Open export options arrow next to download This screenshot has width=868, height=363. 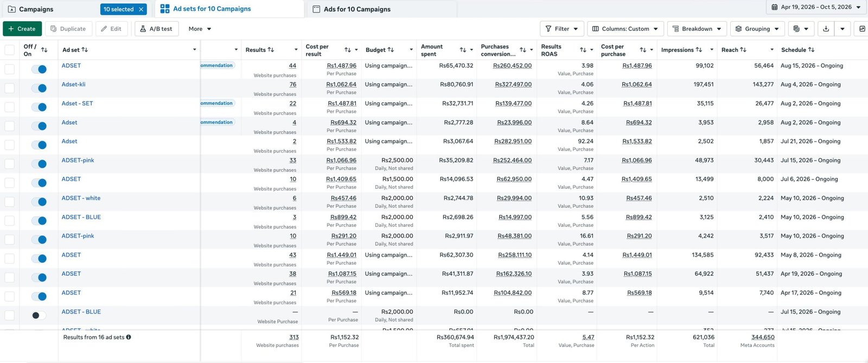pyautogui.click(x=842, y=29)
